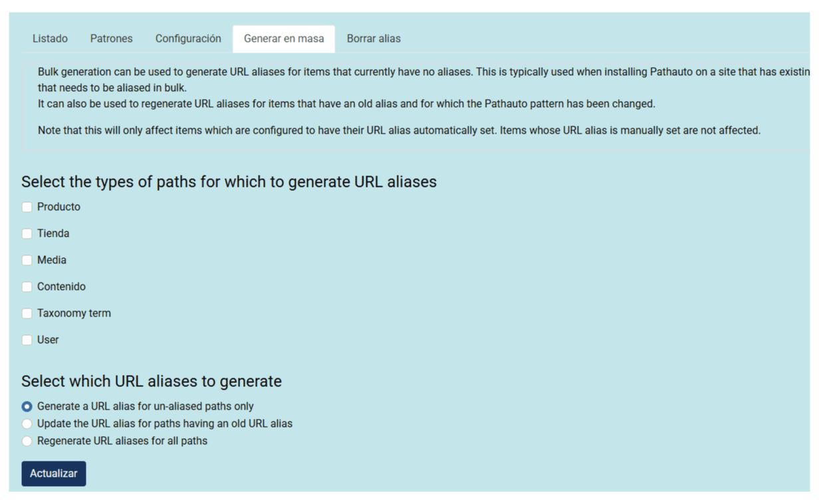
Task: Click the 'Regenerate URL aliases for all paths' label
Action: tap(122, 441)
